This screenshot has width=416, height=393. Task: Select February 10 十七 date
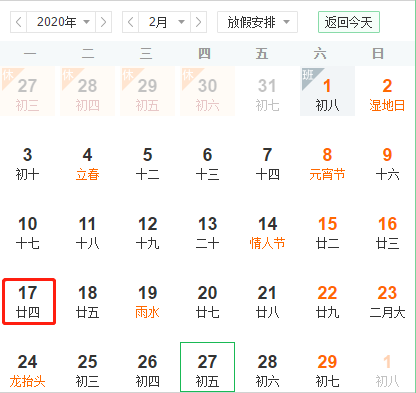coord(27,233)
